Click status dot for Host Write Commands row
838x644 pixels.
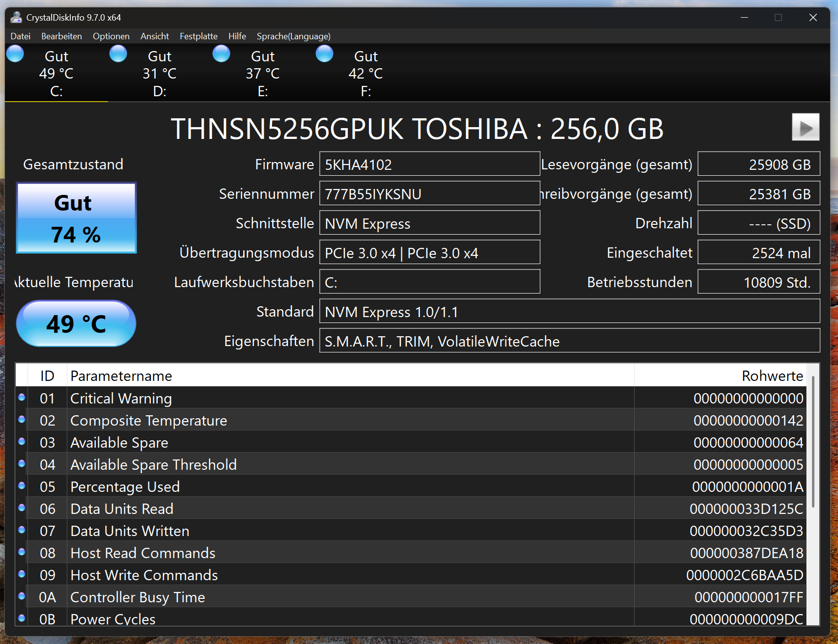(x=22, y=574)
